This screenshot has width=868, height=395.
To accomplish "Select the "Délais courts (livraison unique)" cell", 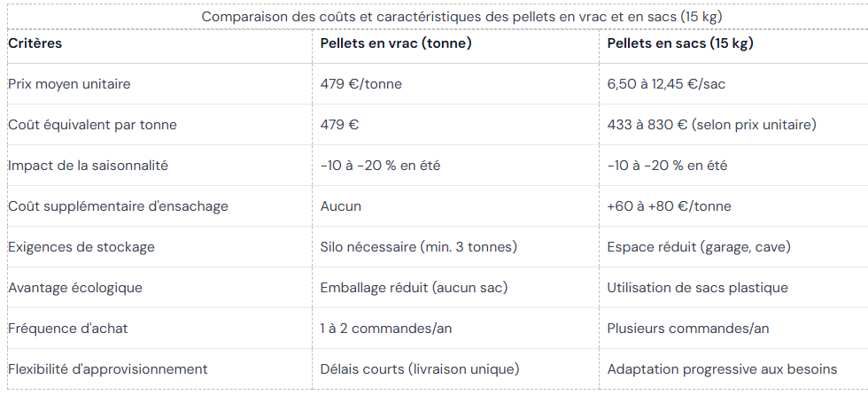I will pos(420,369).
